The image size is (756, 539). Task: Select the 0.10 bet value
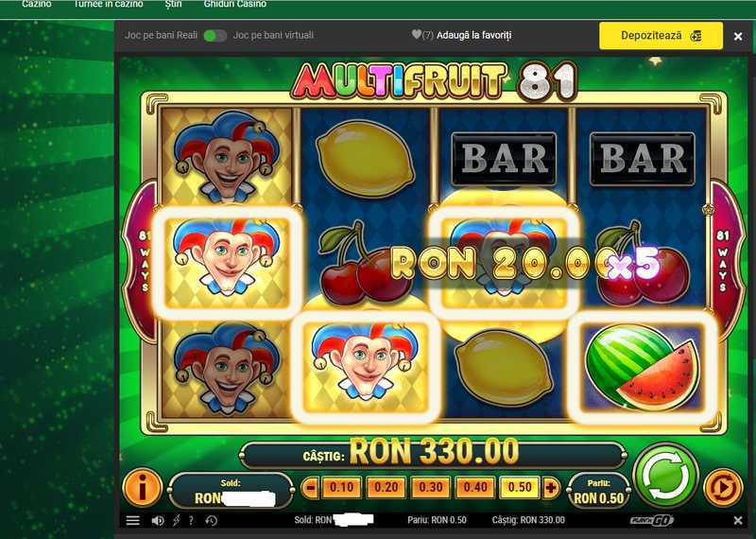(341, 488)
